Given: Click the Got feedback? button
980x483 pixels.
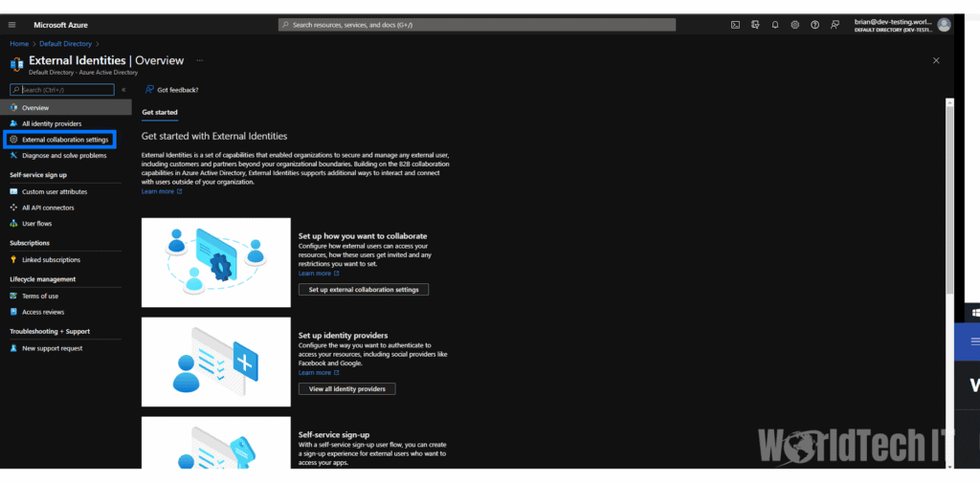Looking at the screenshot, I should (172, 90).
